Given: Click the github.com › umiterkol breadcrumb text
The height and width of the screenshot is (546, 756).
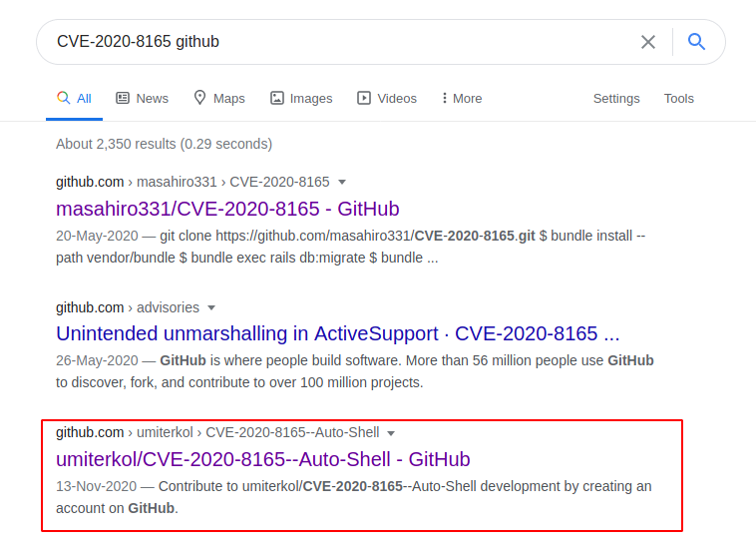Looking at the screenshot, I should click(217, 432).
